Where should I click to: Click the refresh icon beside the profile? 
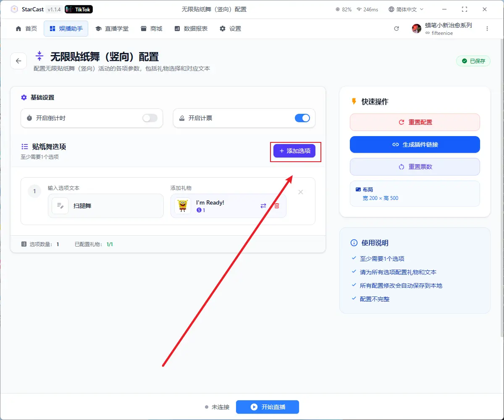(x=396, y=29)
